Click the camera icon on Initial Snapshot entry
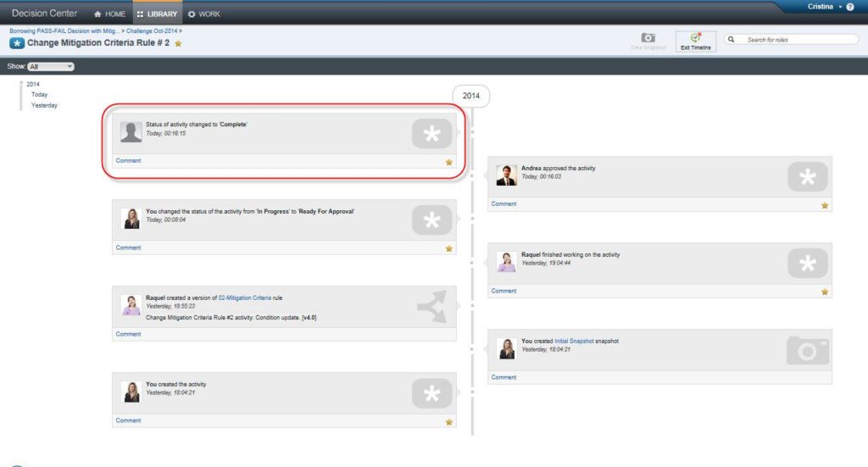The width and height of the screenshot is (868, 467). [x=807, y=350]
